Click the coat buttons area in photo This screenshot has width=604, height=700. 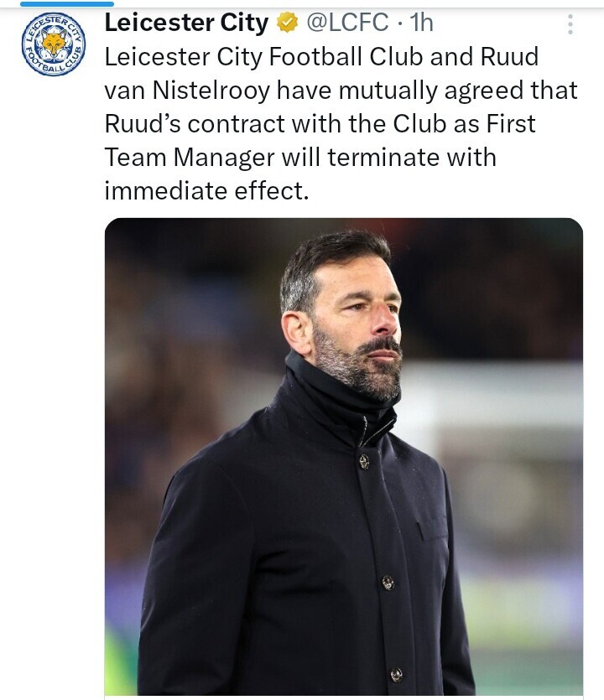click(x=380, y=567)
